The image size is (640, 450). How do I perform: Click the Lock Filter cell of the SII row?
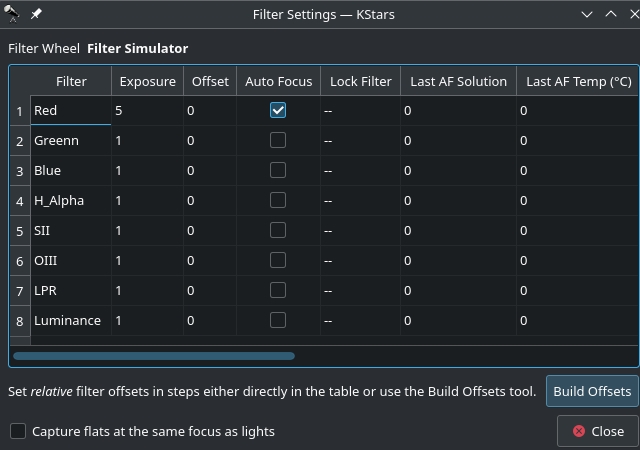point(360,230)
